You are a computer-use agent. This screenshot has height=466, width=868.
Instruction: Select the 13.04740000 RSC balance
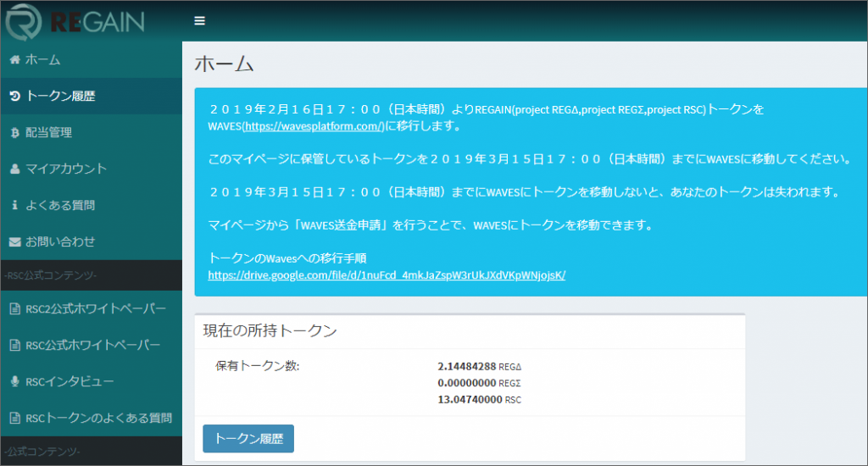(x=480, y=400)
